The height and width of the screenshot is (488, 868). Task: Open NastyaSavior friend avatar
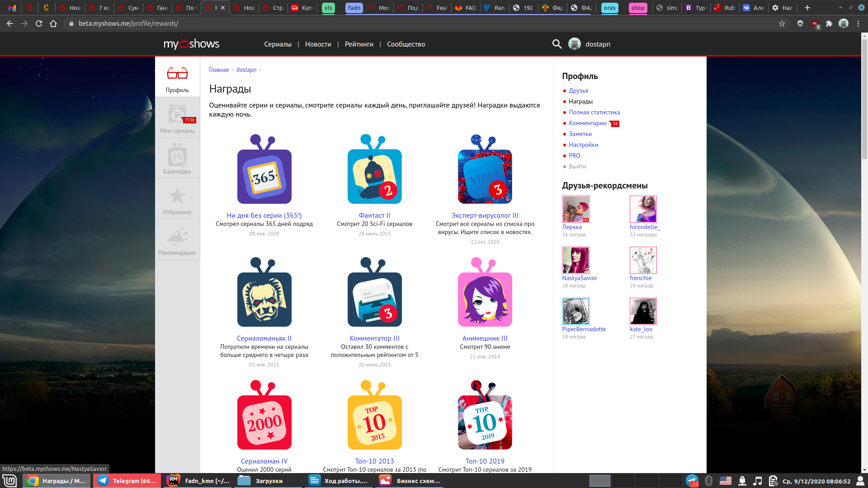[x=576, y=260]
